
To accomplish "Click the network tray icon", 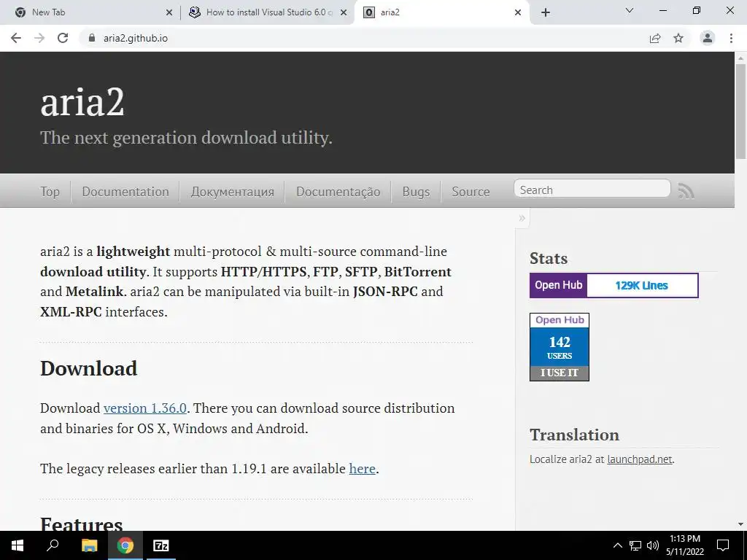I will tap(635, 545).
